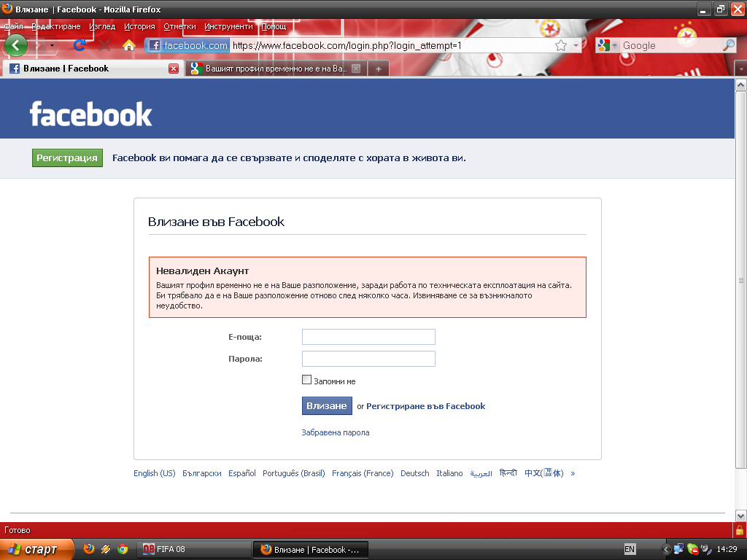The width and height of the screenshot is (747, 560).
Task: Bookmark this page with the star icon
Action: (561, 45)
